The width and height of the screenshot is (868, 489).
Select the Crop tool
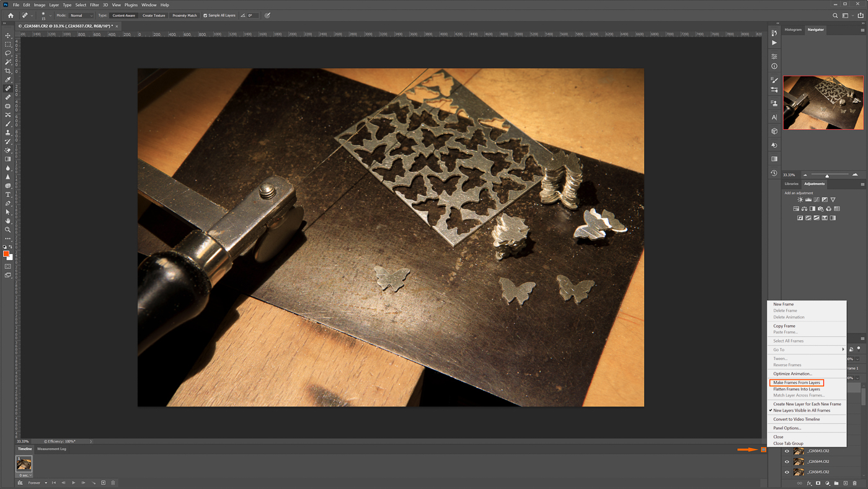[x=8, y=70]
